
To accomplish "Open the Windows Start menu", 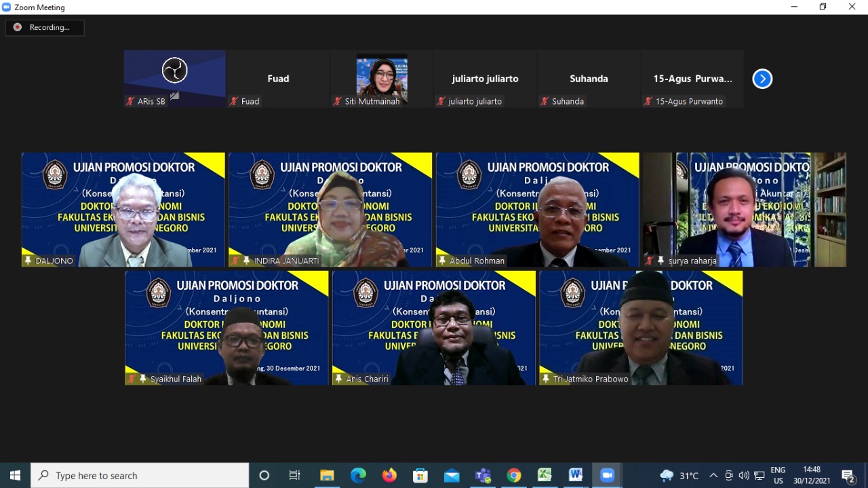I will coord(15,475).
